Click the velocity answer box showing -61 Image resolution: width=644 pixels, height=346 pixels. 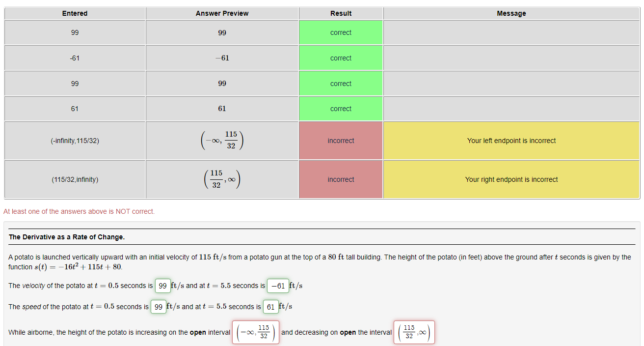[277, 286]
